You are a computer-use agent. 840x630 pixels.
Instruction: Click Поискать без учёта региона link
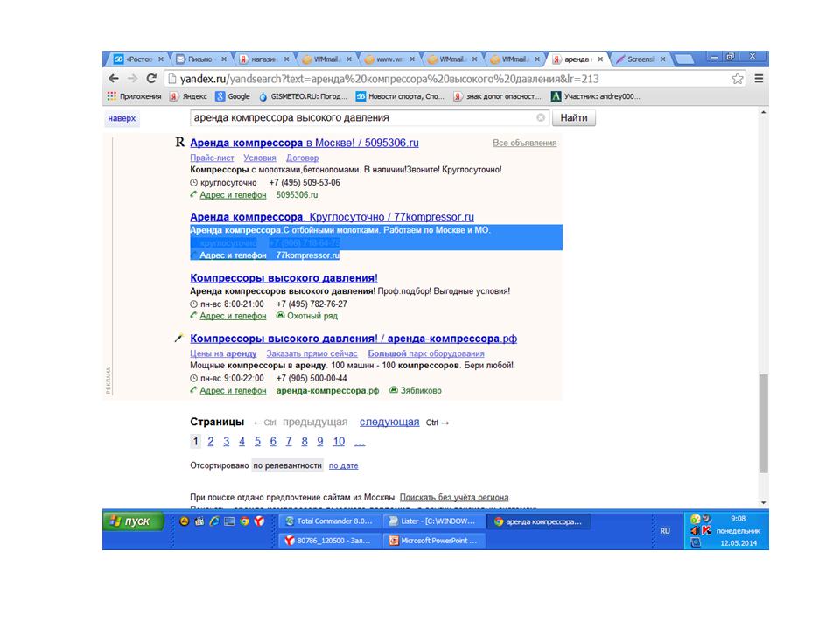click(454, 497)
